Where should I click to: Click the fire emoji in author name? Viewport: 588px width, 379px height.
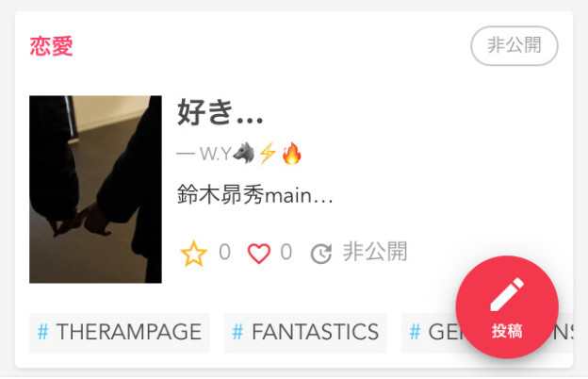tap(292, 153)
